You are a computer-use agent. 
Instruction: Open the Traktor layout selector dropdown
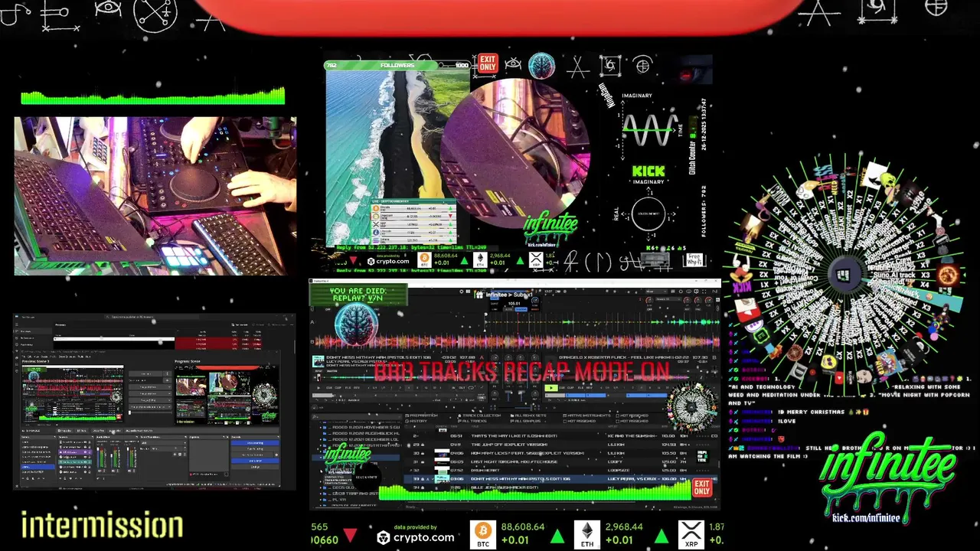click(x=656, y=292)
